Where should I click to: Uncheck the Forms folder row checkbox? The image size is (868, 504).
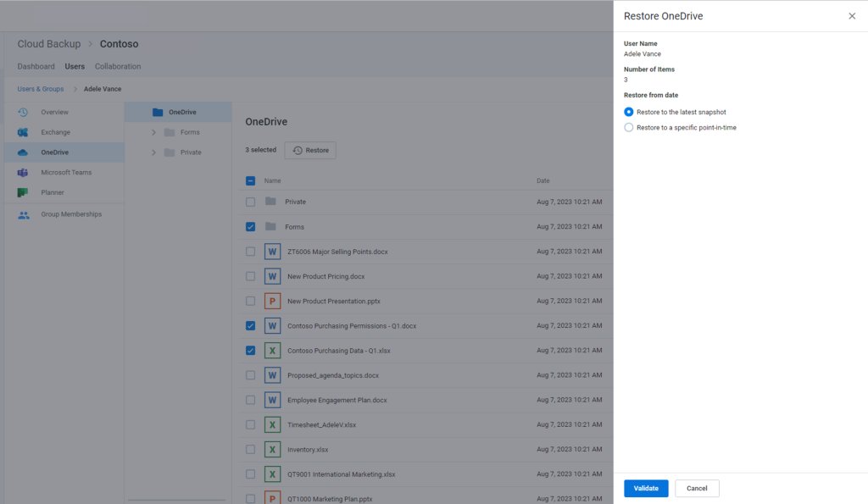[x=251, y=227]
